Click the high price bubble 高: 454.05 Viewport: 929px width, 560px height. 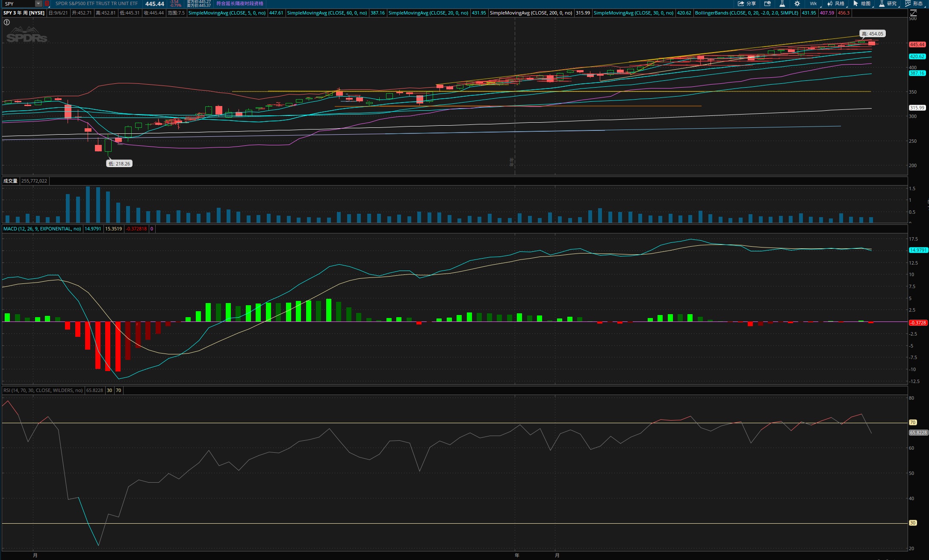873,34
